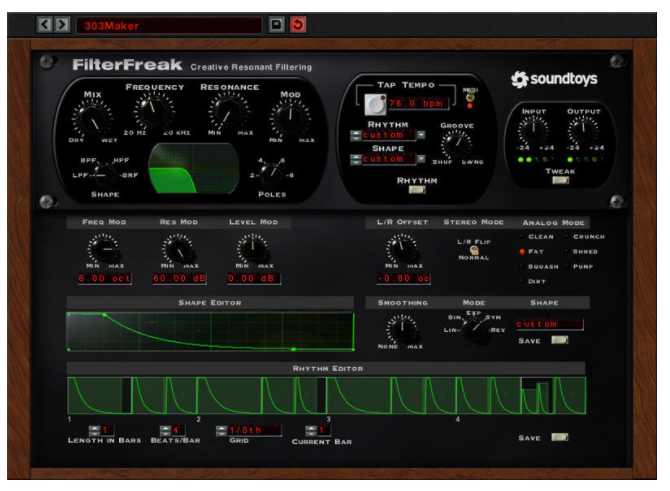Click the 60.00 dB value field
Image resolution: width=670 pixels, height=491 pixels.
(x=179, y=279)
